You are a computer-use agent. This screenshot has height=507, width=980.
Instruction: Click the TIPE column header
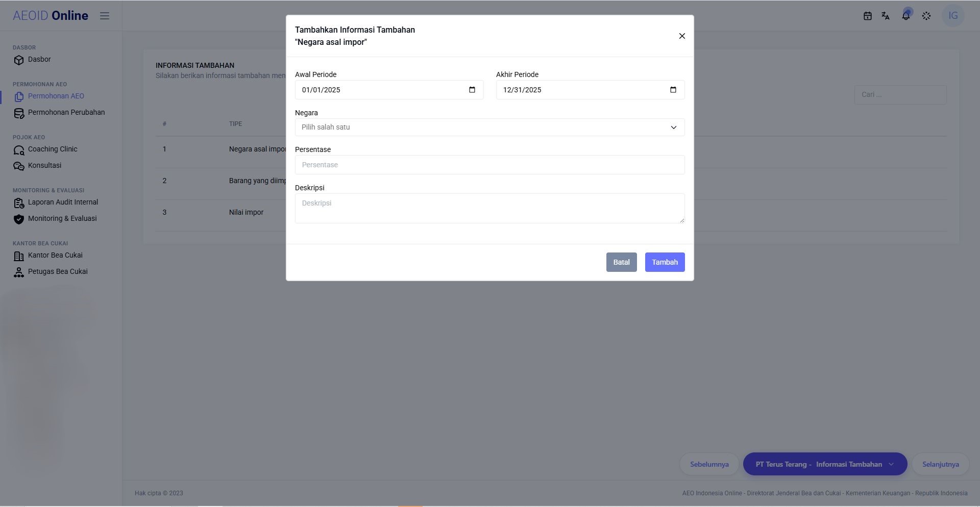coord(235,124)
